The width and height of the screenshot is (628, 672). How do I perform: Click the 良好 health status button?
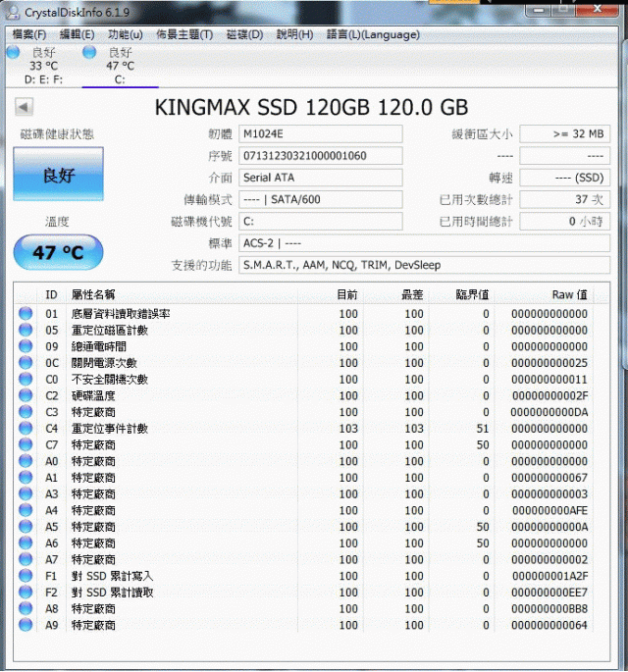coord(58,174)
